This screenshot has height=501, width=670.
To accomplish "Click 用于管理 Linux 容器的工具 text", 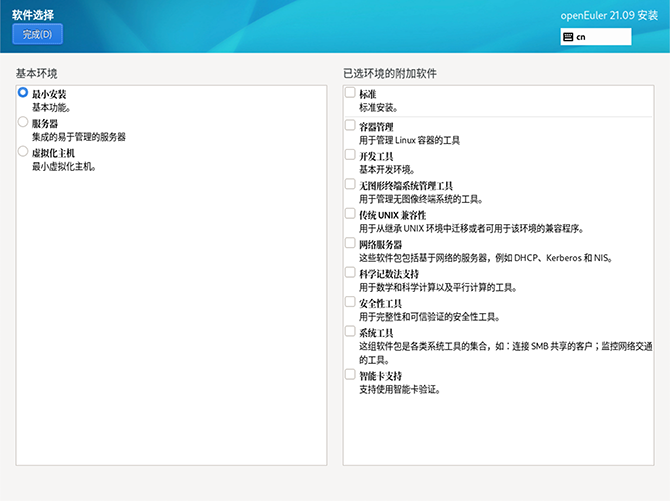I will tap(409, 140).
